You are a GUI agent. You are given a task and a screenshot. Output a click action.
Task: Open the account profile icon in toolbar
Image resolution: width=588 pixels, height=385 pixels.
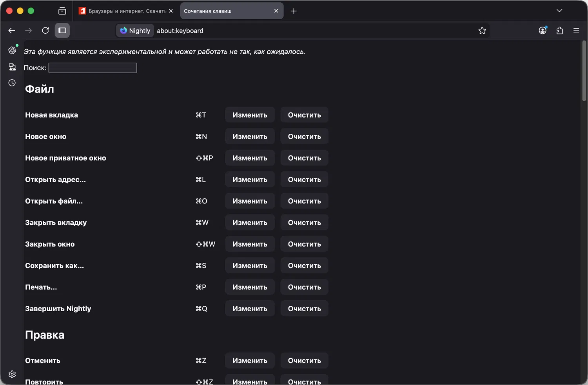543,30
